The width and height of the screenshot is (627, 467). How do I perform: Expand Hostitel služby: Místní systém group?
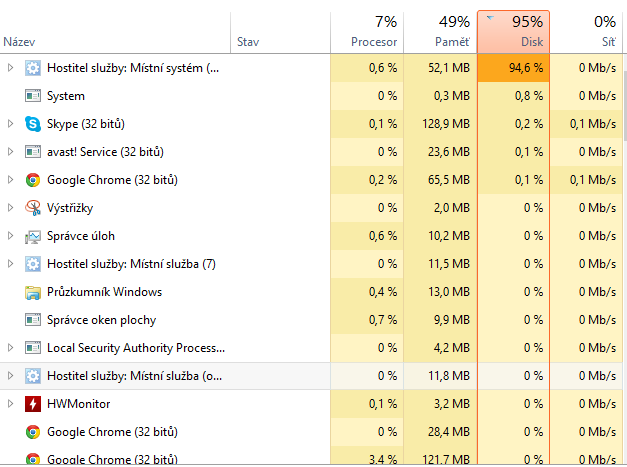point(11,68)
